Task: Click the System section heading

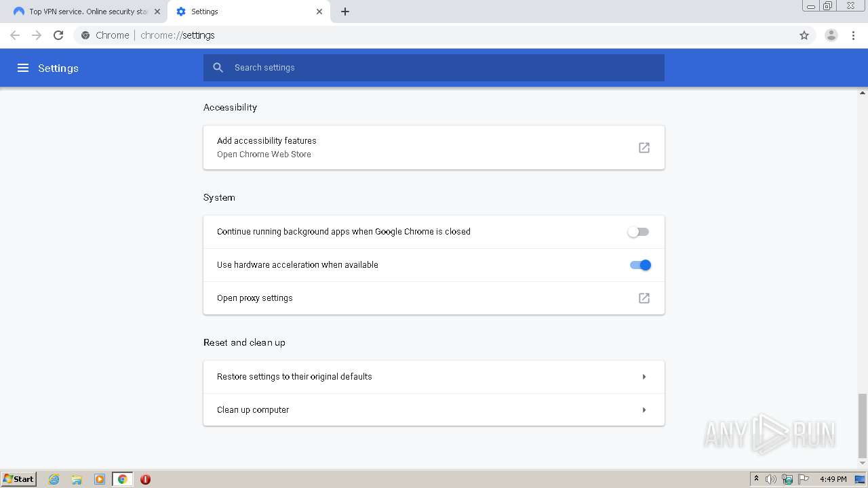Action: click(x=219, y=197)
